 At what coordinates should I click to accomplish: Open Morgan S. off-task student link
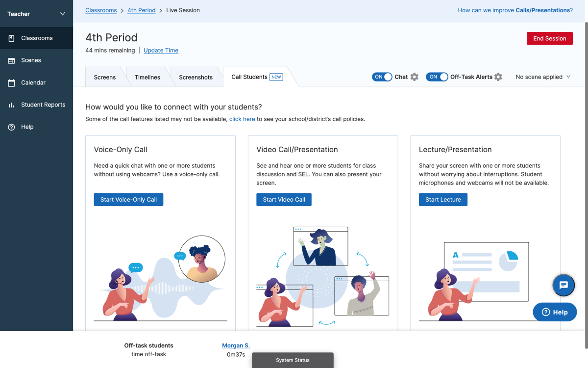[236, 345]
